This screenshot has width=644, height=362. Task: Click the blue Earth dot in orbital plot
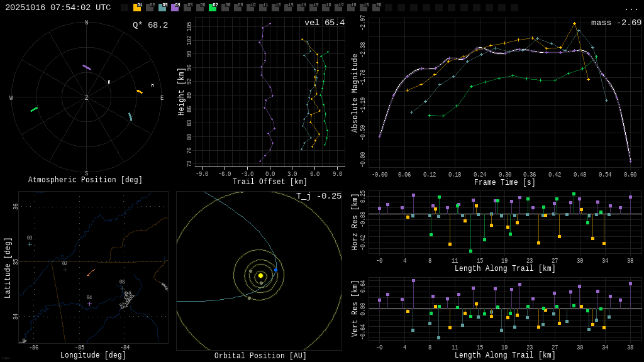pos(275,270)
